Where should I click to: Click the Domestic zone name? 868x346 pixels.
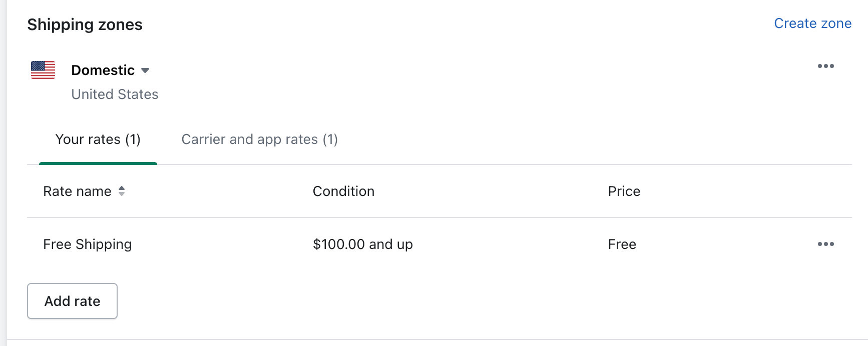coord(103,70)
